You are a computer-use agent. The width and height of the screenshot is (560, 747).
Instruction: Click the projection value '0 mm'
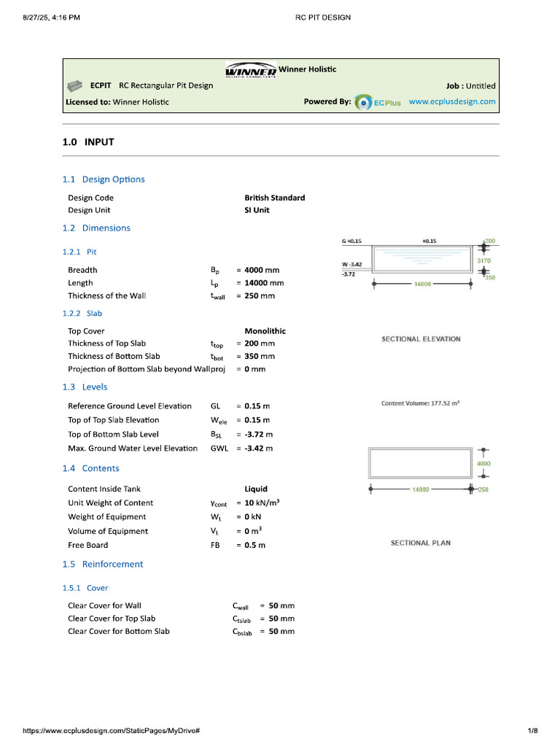tap(255, 369)
